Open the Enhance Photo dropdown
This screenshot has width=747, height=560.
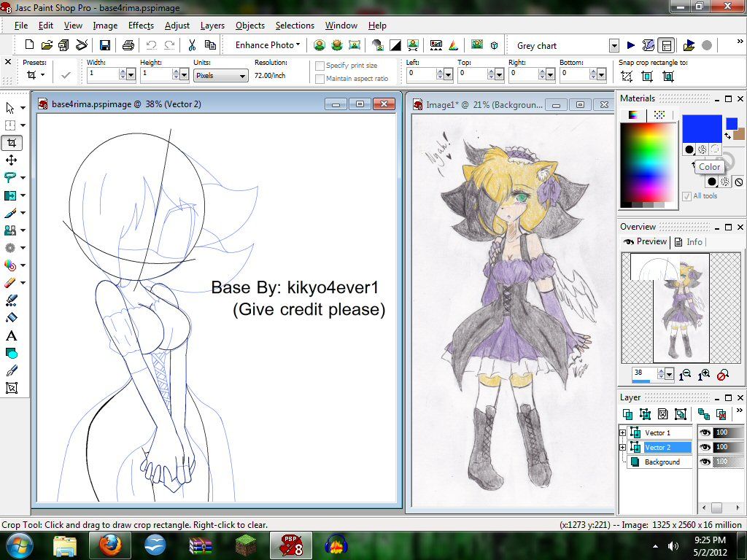coord(268,45)
